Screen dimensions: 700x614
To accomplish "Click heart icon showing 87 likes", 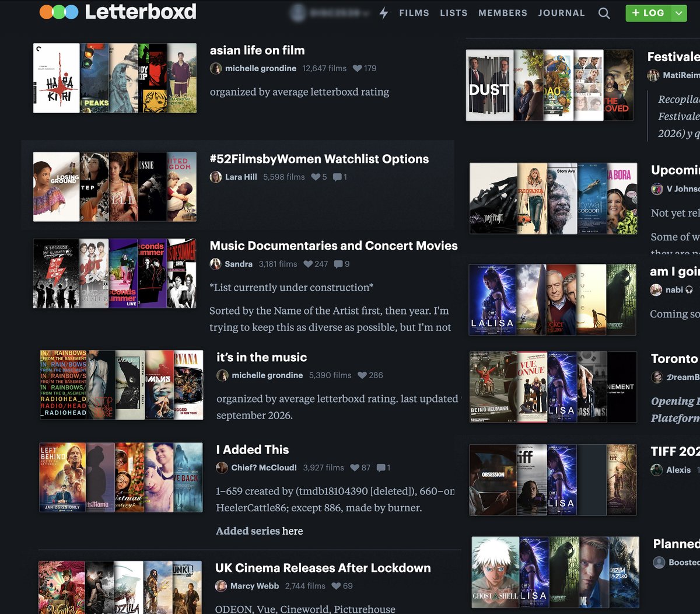I will (355, 468).
